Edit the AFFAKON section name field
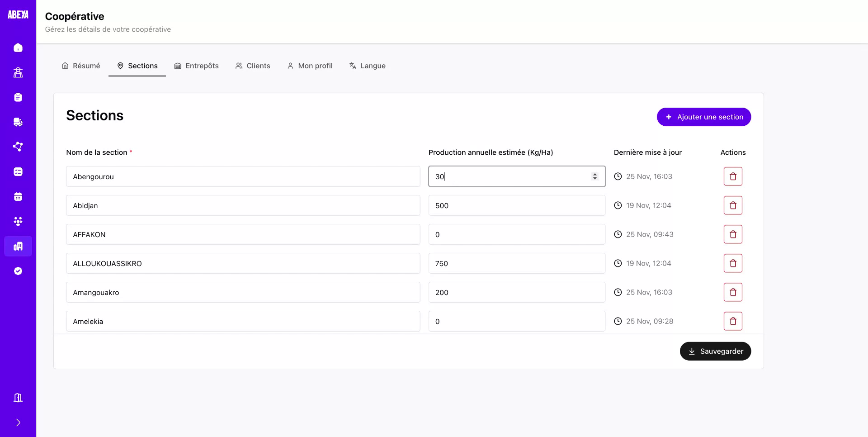The width and height of the screenshot is (868, 437). pyautogui.click(x=243, y=234)
